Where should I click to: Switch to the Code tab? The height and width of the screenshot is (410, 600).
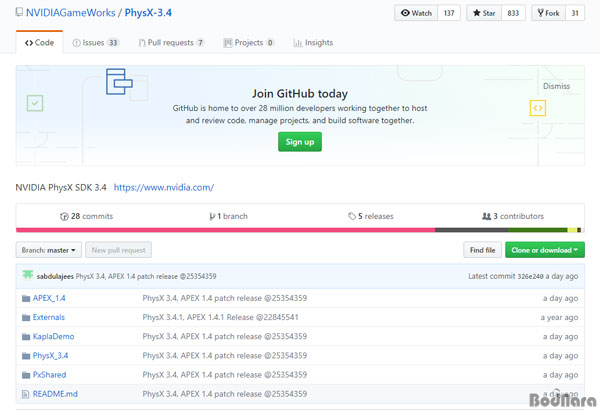[39, 42]
